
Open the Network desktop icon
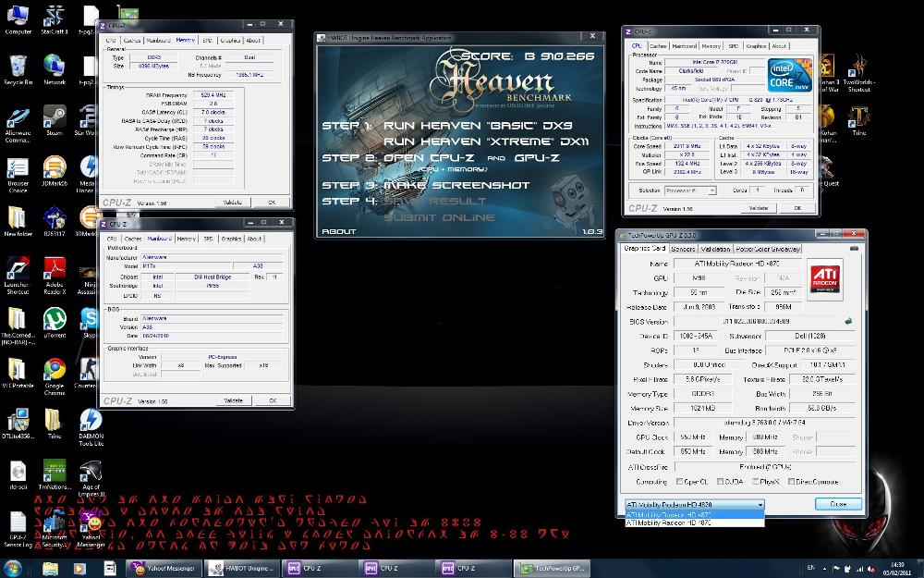pos(55,71)
